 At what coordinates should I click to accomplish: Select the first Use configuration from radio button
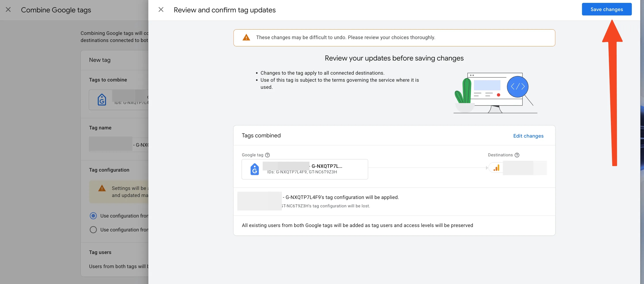click(x=93, y=216)
